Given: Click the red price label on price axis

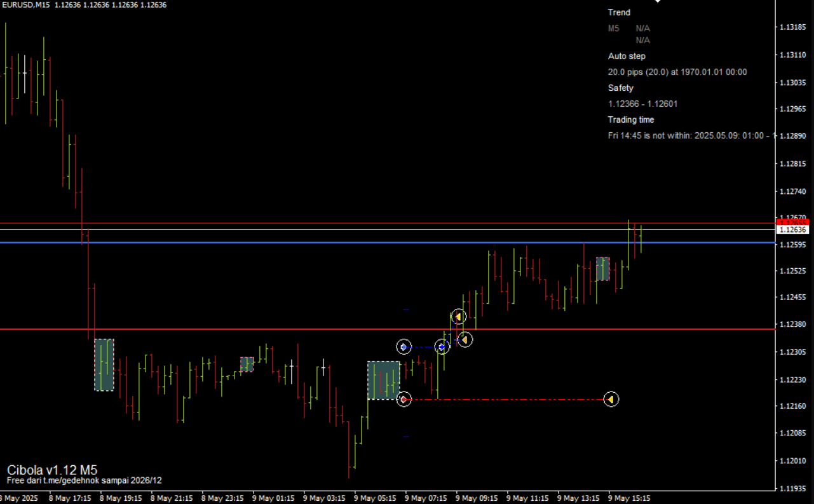Looking at the screenshot, I should point(792,222).
